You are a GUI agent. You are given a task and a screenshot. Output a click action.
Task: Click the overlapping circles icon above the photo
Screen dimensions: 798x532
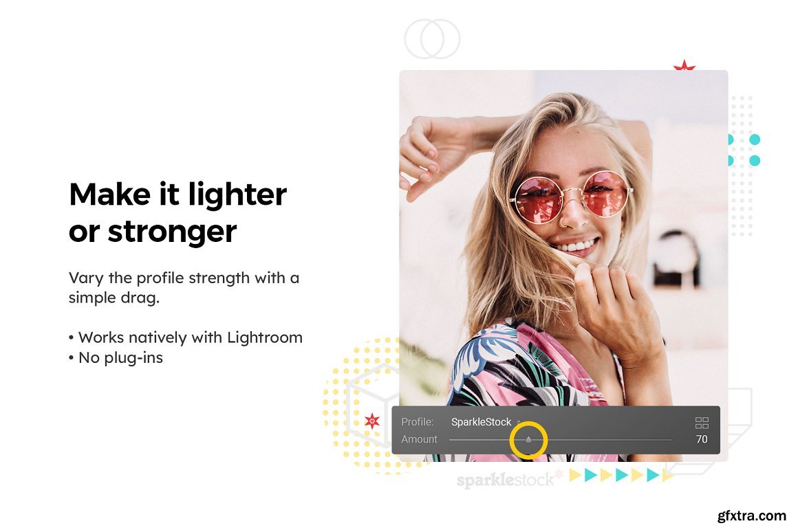[432, 39]
